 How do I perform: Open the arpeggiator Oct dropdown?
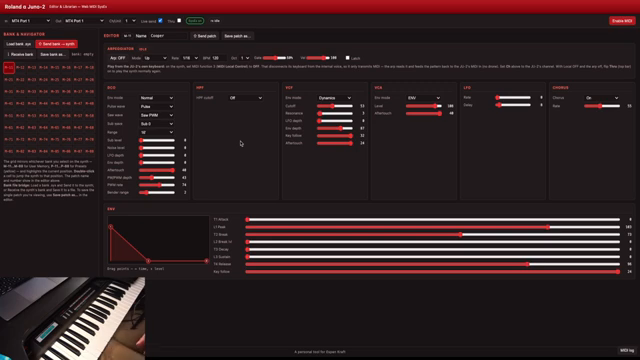coord(245,58)
